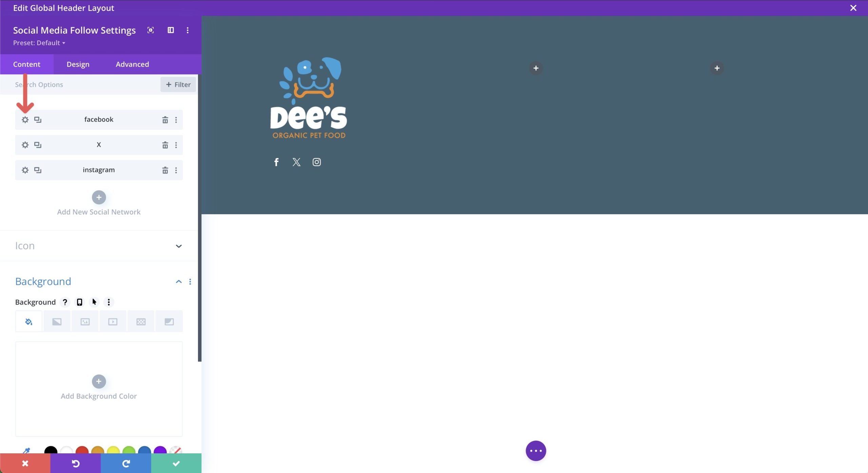Delete the facebook social network entry
The width and height of the screenshot is (868, 473).
tap(164, 119)
